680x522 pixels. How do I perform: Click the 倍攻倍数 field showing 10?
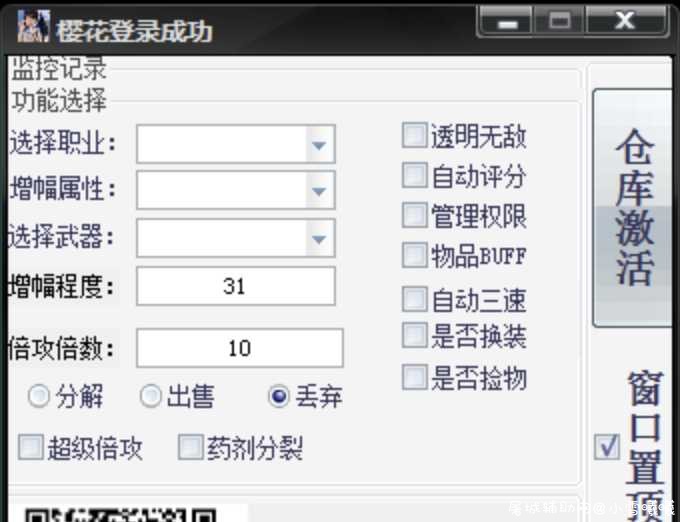pos(239,348)
